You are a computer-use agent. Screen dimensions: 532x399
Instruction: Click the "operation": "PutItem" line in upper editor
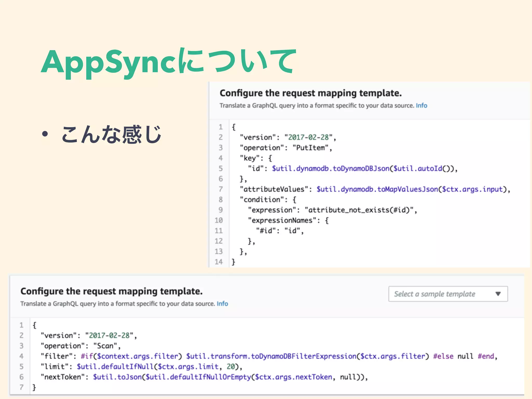(286, 148)
